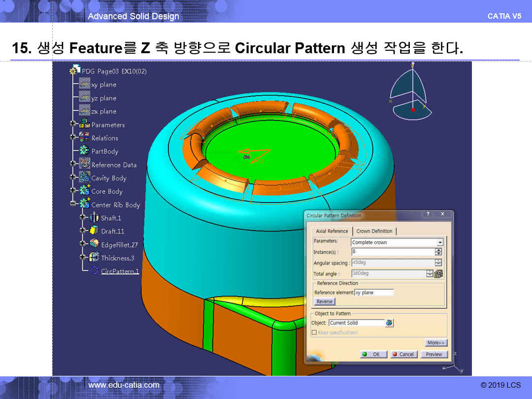The width and height of the screenshot is (532, 399).
Task: Click the icon next to the Object field
Action: pos(390,323)
